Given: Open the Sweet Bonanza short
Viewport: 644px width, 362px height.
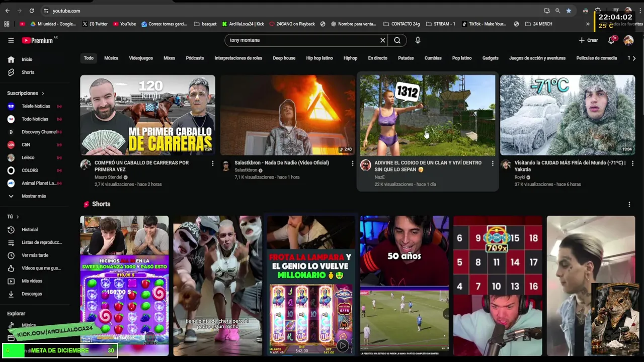Looking at the screenshot, I should coord(124,286).
